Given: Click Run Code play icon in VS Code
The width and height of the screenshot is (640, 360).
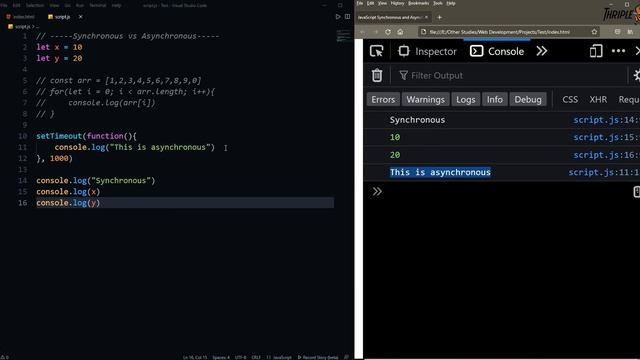Looking at the screenshot, I should [338, 17].
